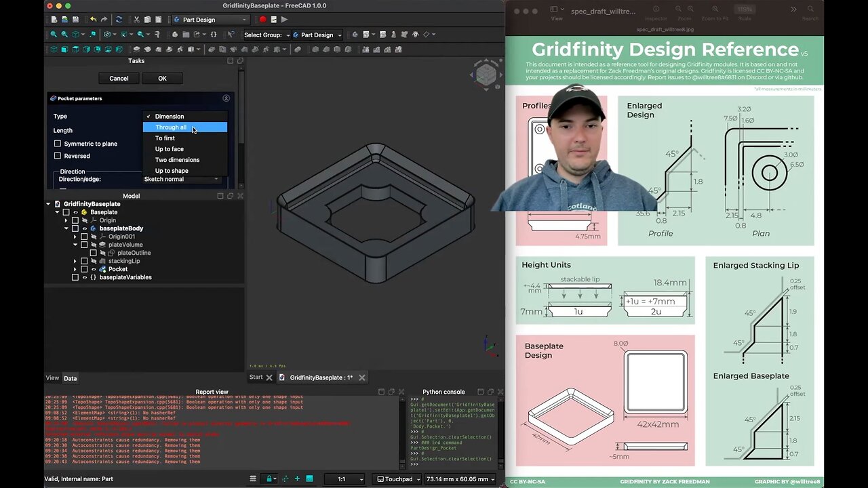Click the red macro record button

(262, 20)
